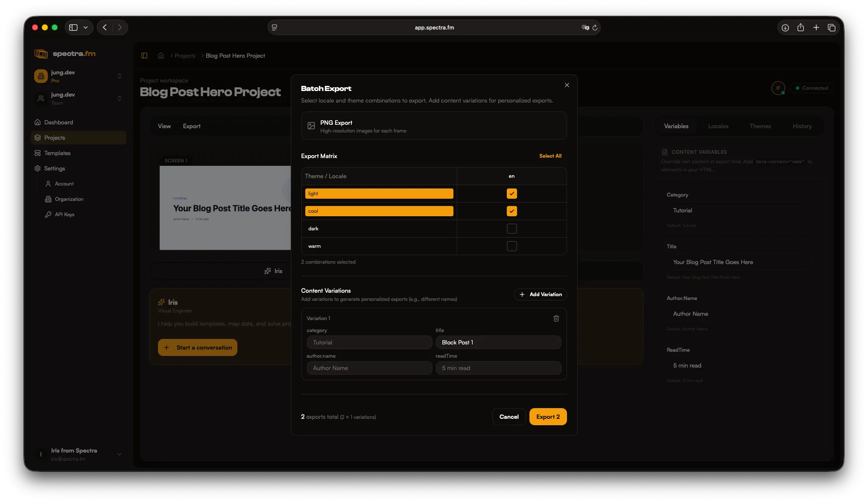This screenshot has width=868, height=503.
Task: Click the highlighted cool theme row
Action: [379, 211]
